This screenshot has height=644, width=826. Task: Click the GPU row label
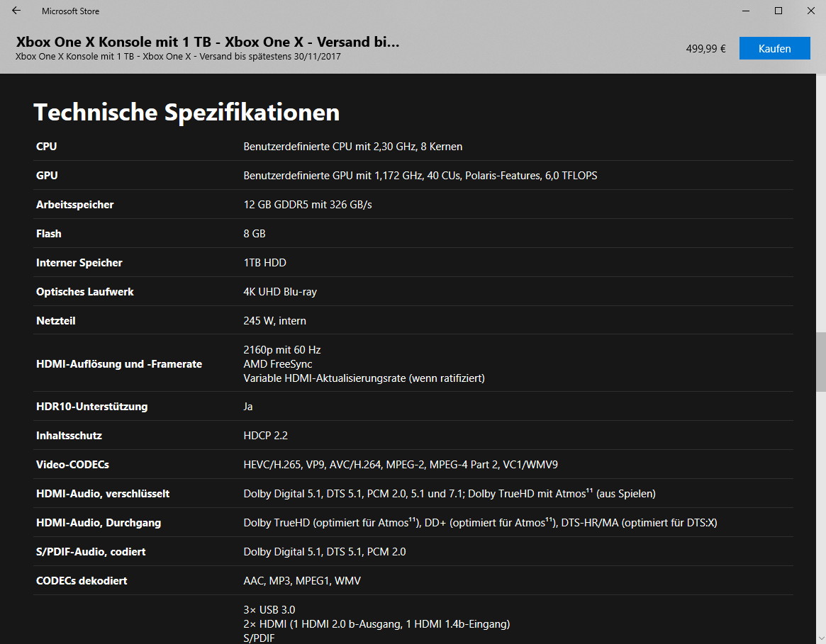(47, 176)
